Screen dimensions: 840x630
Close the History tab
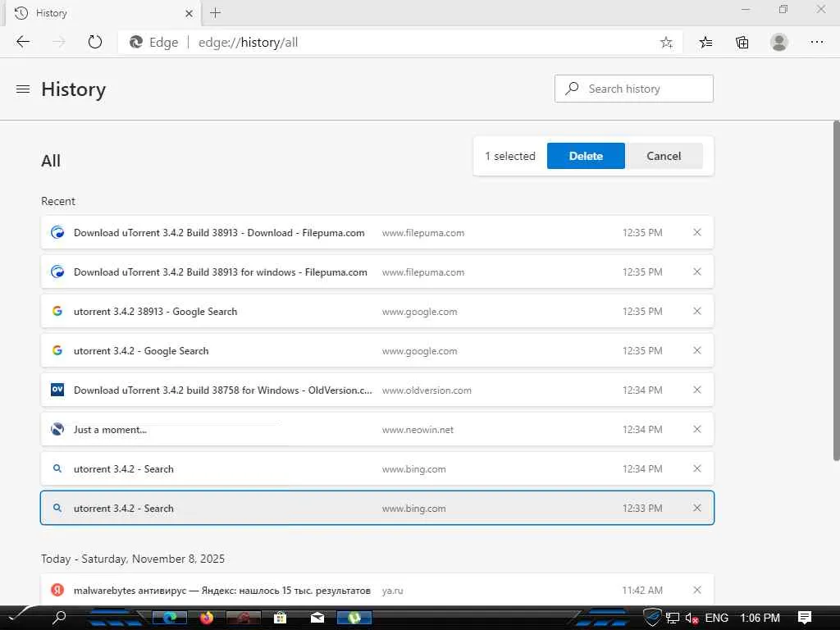click(x=189, y=13)
